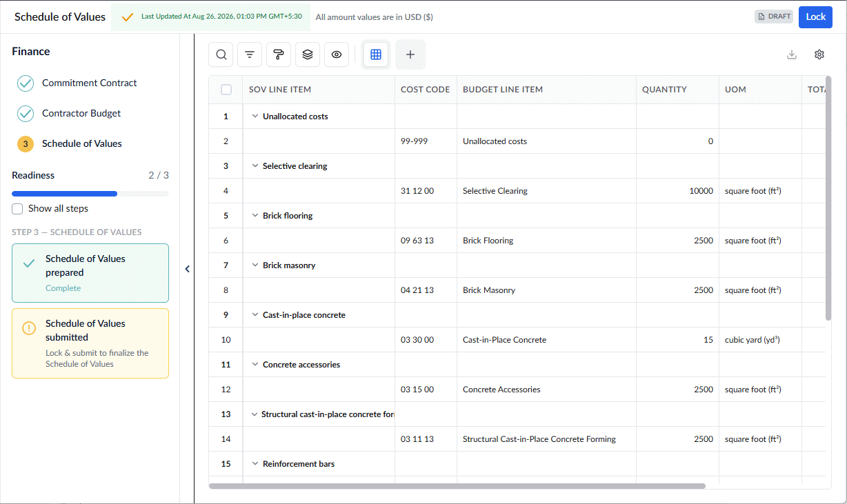Collapse the Selective clearing group
Screen dimensions: 847x504
[255, 166]
